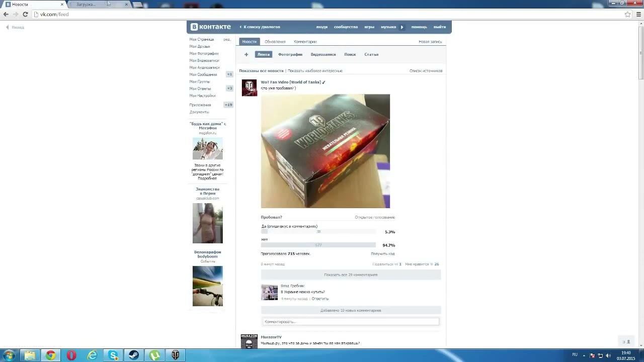Viewport: 644px width, 362px height.
Task: Open музыка in VK header
Action: point(388,27)
